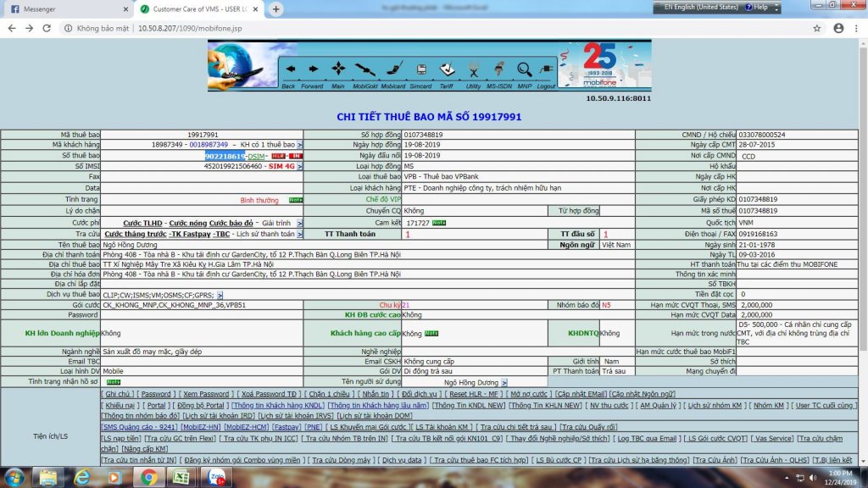Click the Back arrow icon in Mobifone toolbar

(290, 69)
